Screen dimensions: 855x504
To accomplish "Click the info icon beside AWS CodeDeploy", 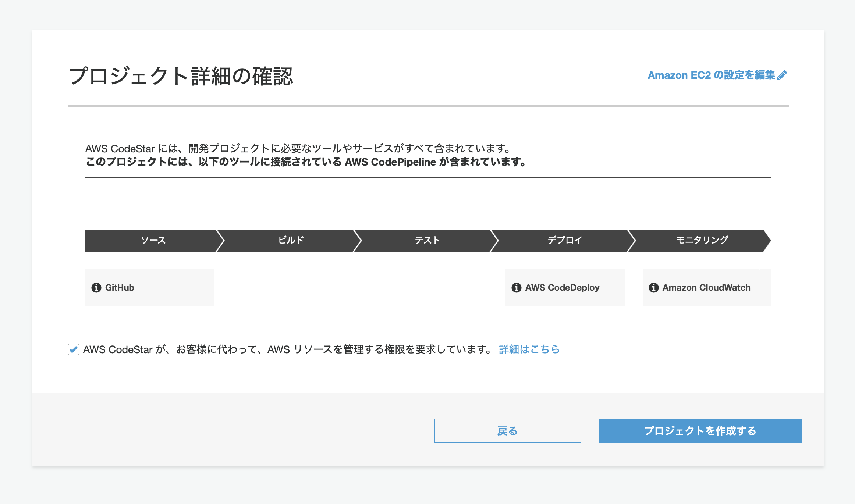I will click(517, 288).
